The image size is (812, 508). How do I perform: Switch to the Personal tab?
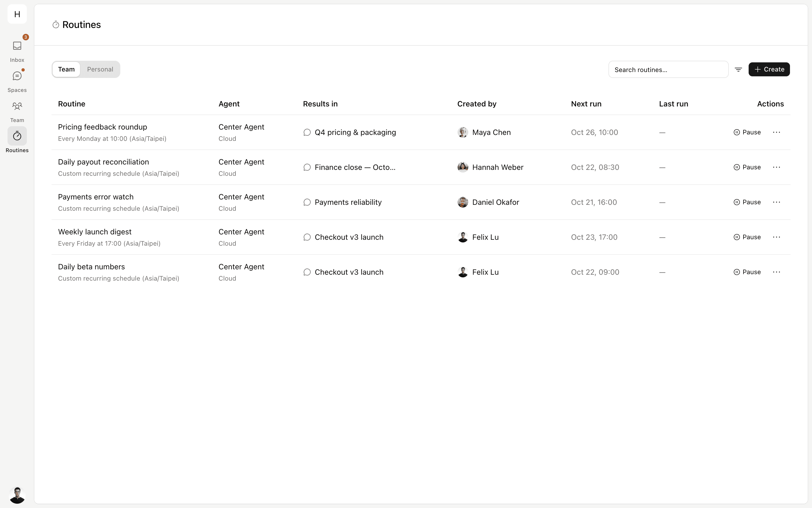point(100,69)
